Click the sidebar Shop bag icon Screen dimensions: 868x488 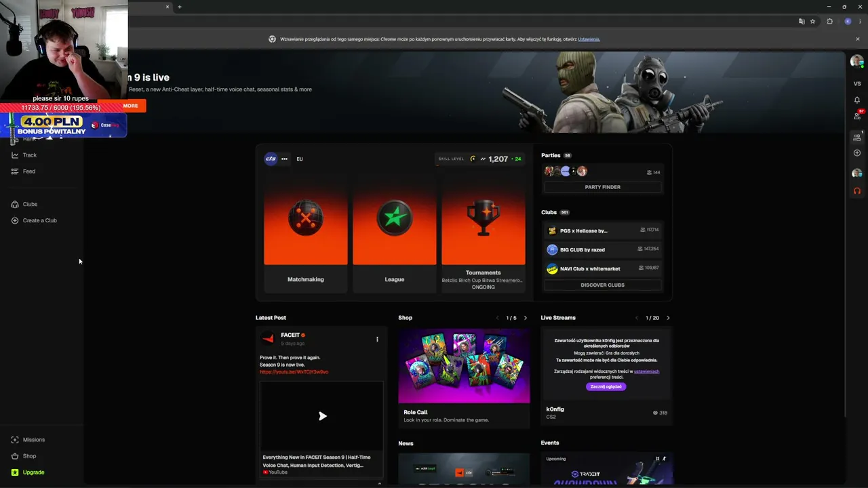point(15,456)
